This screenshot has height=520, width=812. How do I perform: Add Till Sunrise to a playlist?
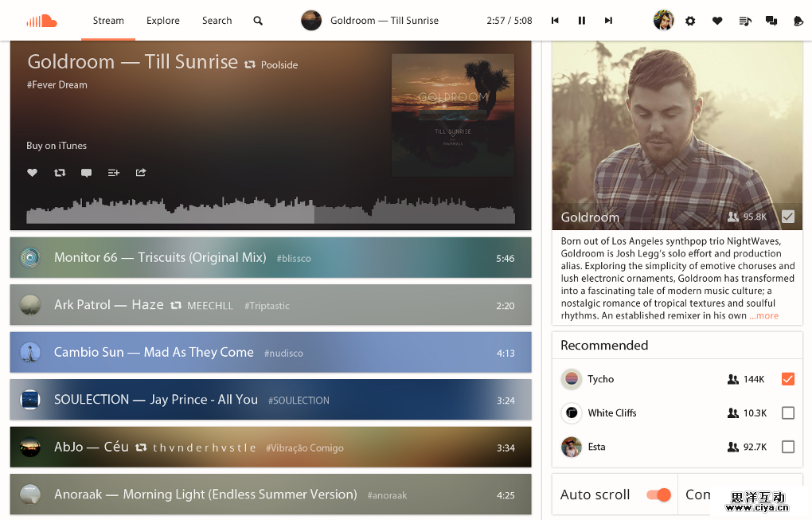(114, 173)
